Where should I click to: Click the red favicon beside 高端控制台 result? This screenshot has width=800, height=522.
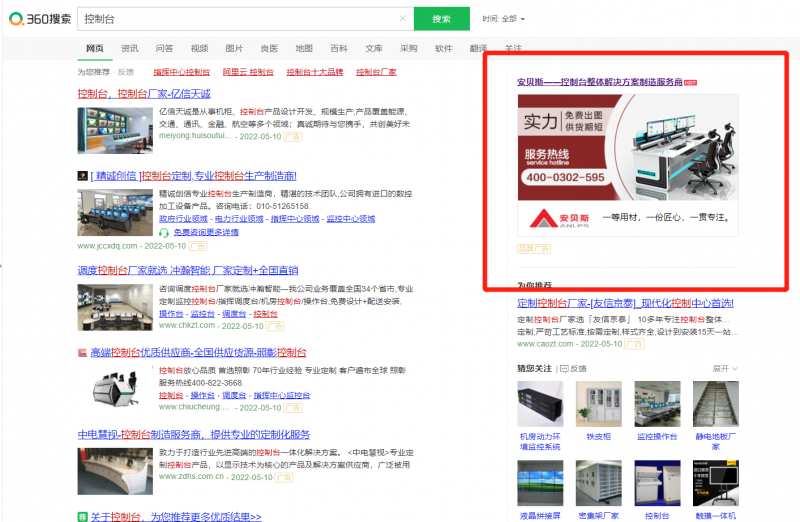point(82,353)
